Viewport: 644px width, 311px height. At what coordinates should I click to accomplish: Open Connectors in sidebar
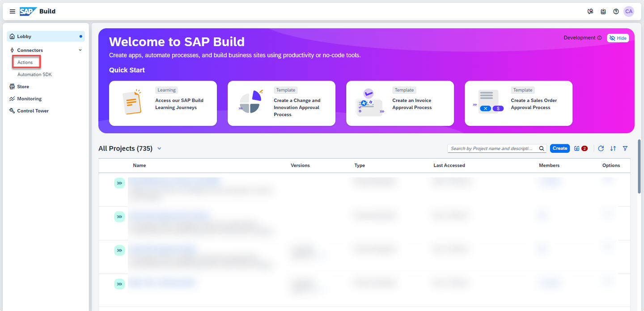click(x=30, y=50)
